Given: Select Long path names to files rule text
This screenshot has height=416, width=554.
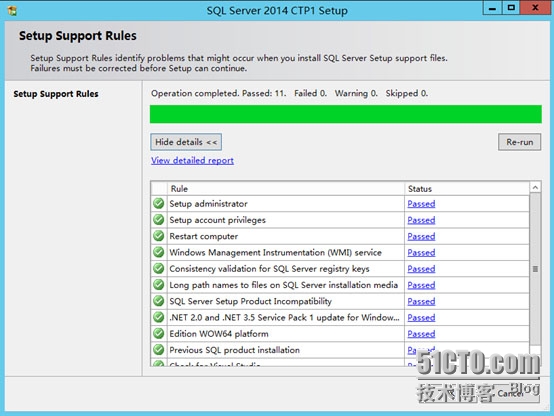Looking at the screenshot, I should coord(284,285).
